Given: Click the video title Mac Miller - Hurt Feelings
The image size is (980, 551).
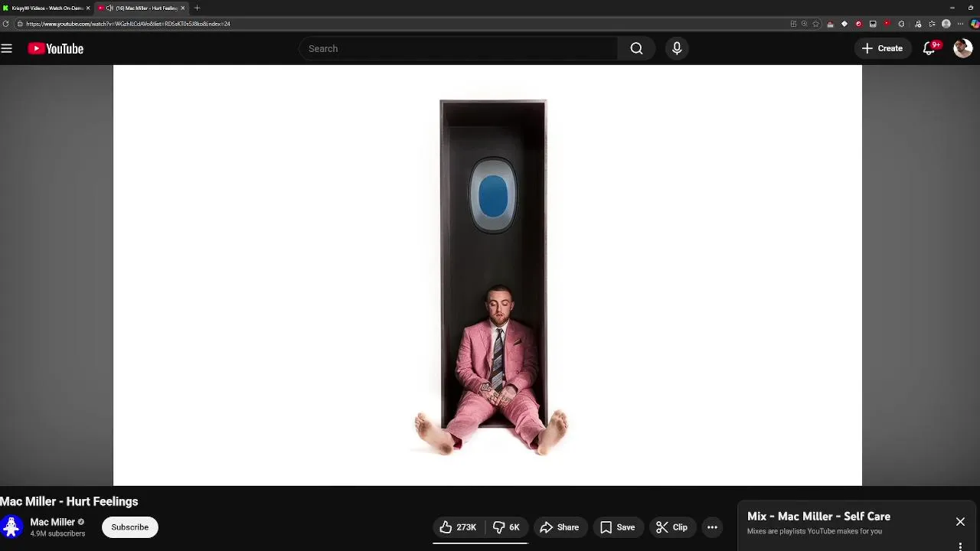Looking at the screenshot, I should pos(69,501).
